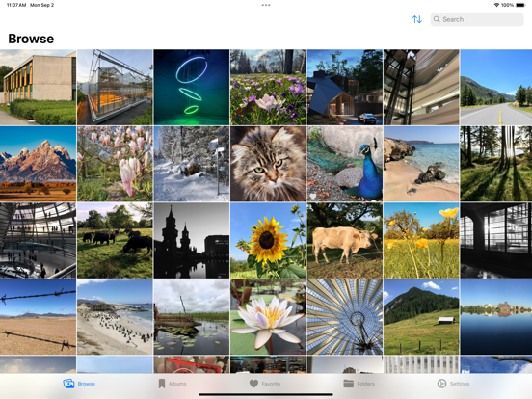This screenshot has height=399, width=532.
Task: Open the blue peacock photo
Action: coord(345,164)
